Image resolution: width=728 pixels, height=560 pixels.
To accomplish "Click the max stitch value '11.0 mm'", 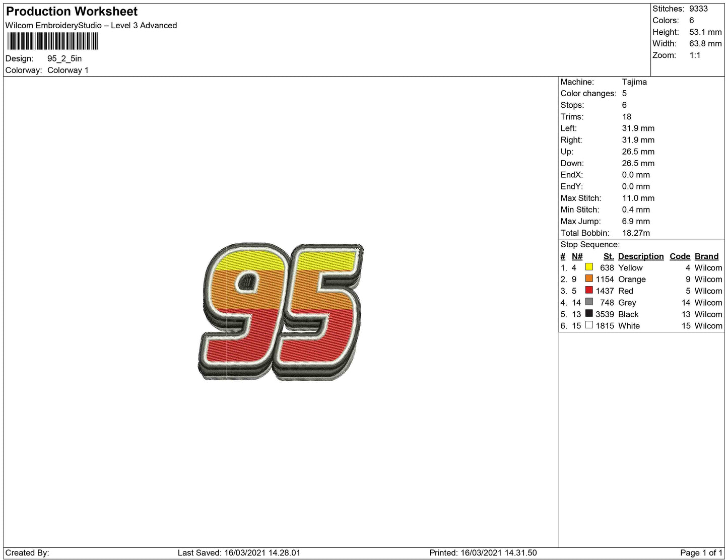I will pyautogui.click(x=638, y=198).
